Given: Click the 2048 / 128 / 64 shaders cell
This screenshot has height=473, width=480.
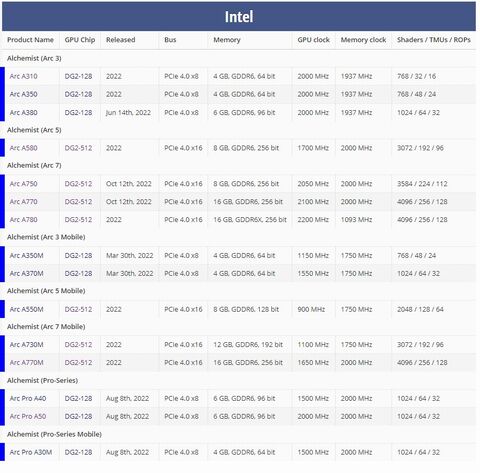Looking at the screenshot, I should click(x=420, y=309).
